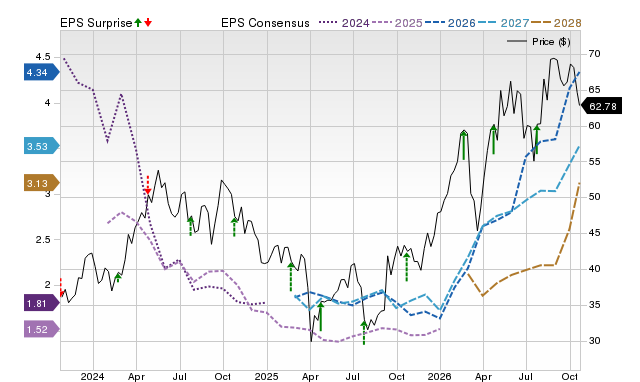This screenshot has width=640, height=382.
Task: Click the Price ($) legend entry
Action: (538, 42)
